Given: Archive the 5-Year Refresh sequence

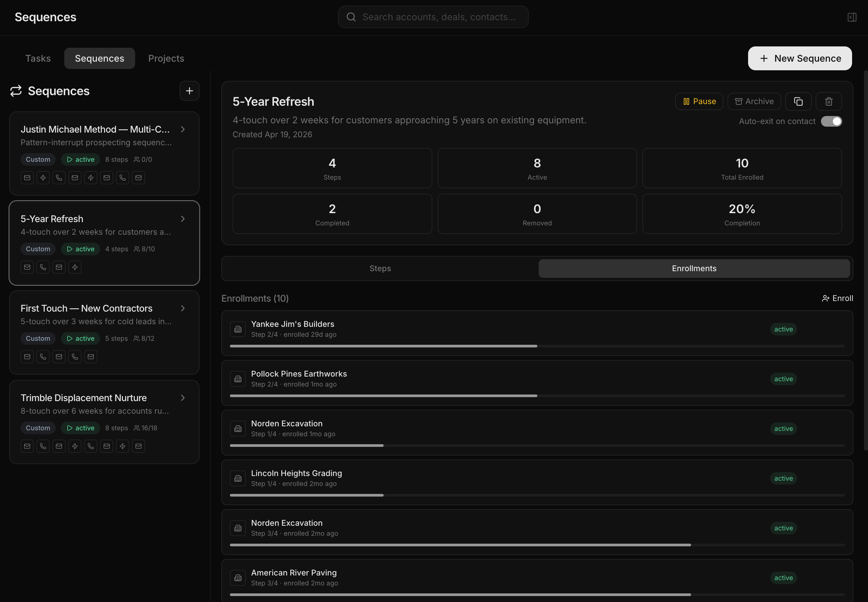Looking at the screenshot, I should click(754, 101).
